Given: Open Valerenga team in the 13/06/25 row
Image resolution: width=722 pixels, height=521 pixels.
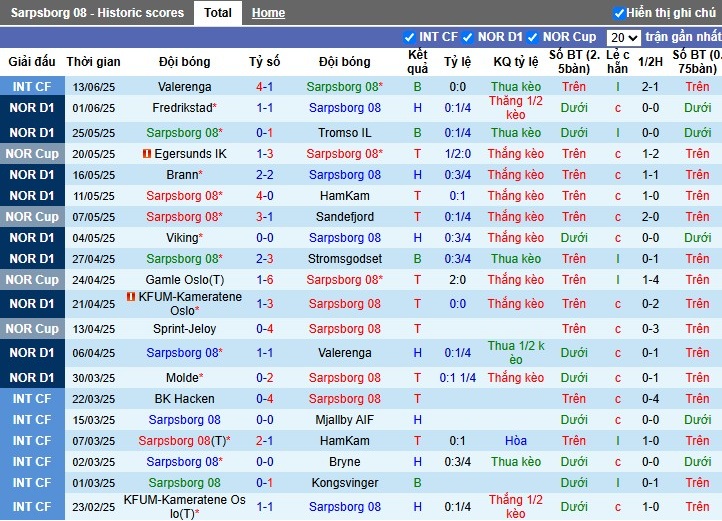Looking at the screenshot, I should click(185, 87).
